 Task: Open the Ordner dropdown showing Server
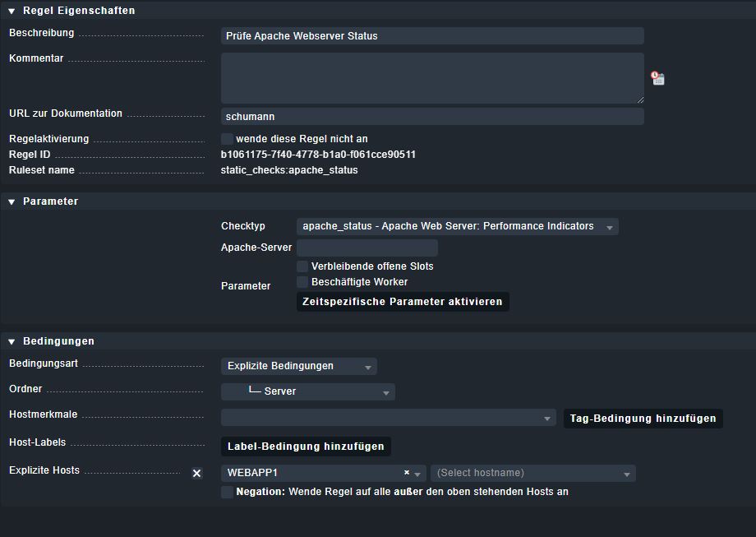(x=307, y=391)
